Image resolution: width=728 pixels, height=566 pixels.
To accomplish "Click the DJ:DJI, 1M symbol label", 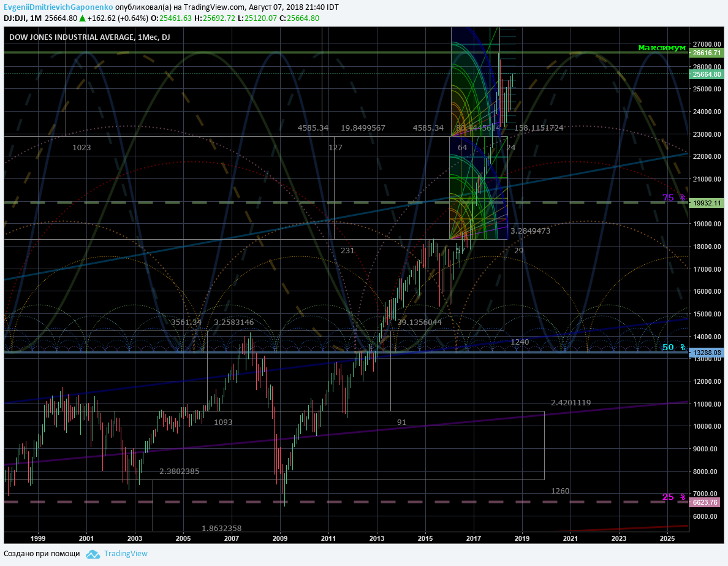I will 23,18.
